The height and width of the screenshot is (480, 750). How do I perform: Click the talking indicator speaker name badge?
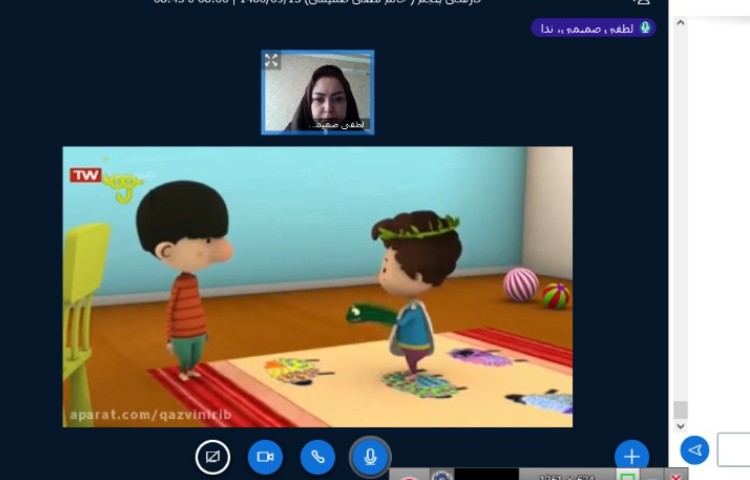[x=585, y=28]
